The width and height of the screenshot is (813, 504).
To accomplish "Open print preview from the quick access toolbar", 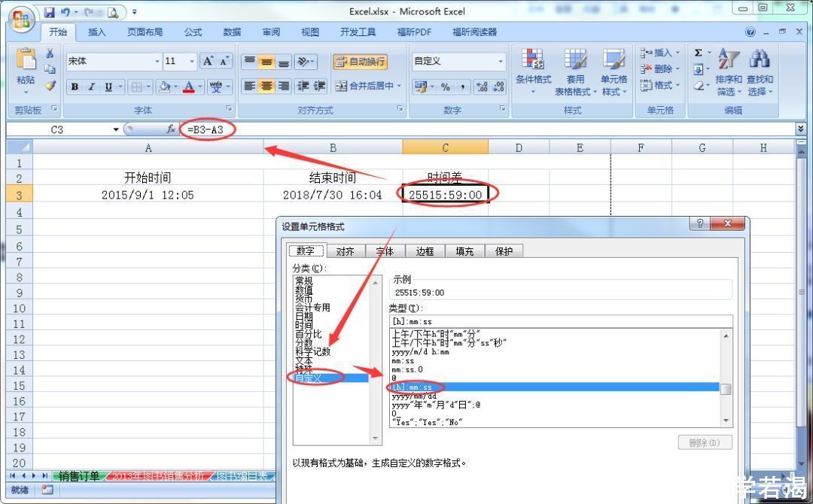I will [x=114, y=13].
